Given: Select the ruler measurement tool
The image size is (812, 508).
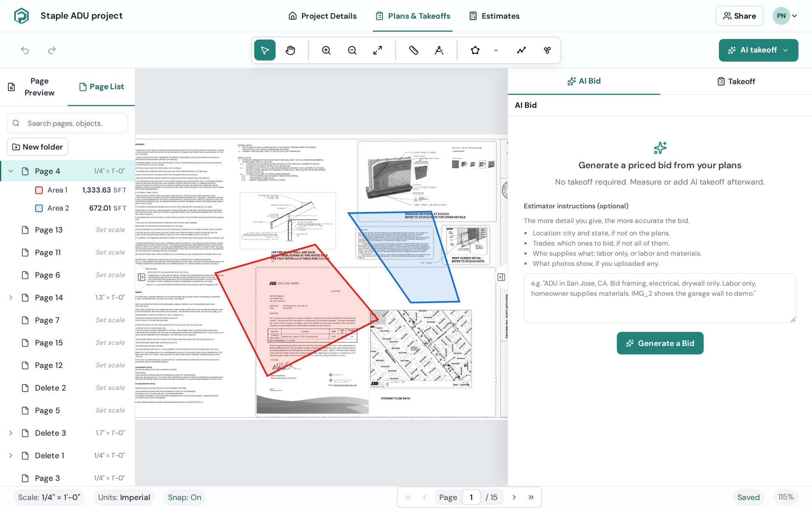Looking at the screenshot, I should coord(414,50).
